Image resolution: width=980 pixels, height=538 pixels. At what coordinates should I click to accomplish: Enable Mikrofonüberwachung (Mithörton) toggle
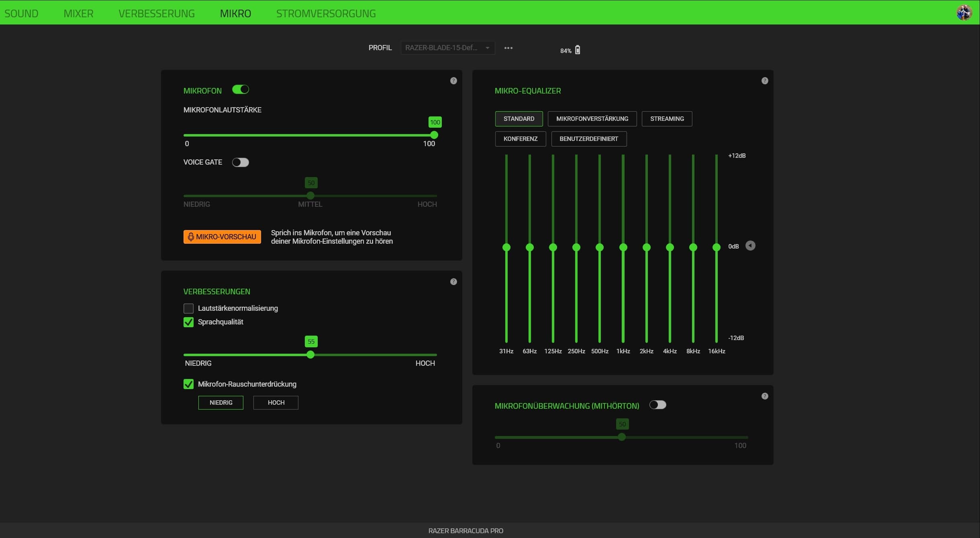pyautogui.click(x=658, y=405)
